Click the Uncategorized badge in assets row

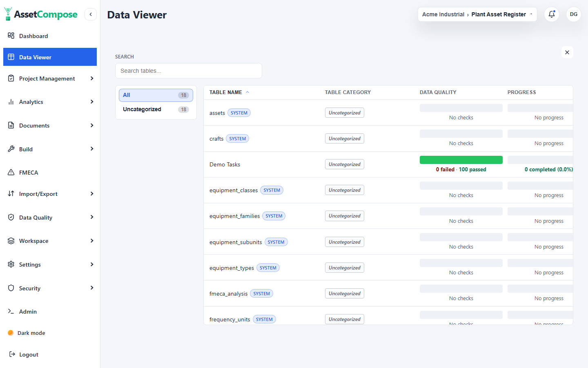[345, 113]
